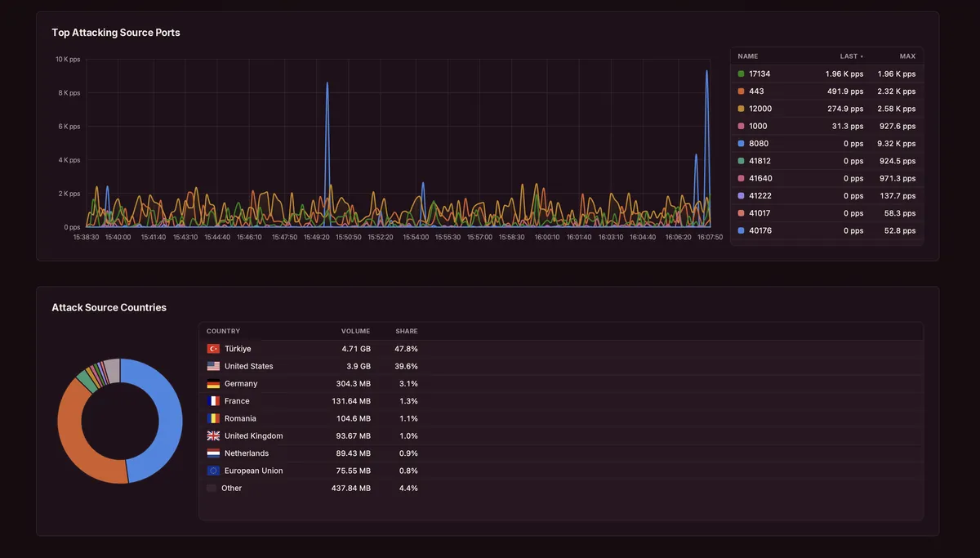Click the Netherlands flag icon
This screenshot has height=558, width=980.
click(213, 453)
